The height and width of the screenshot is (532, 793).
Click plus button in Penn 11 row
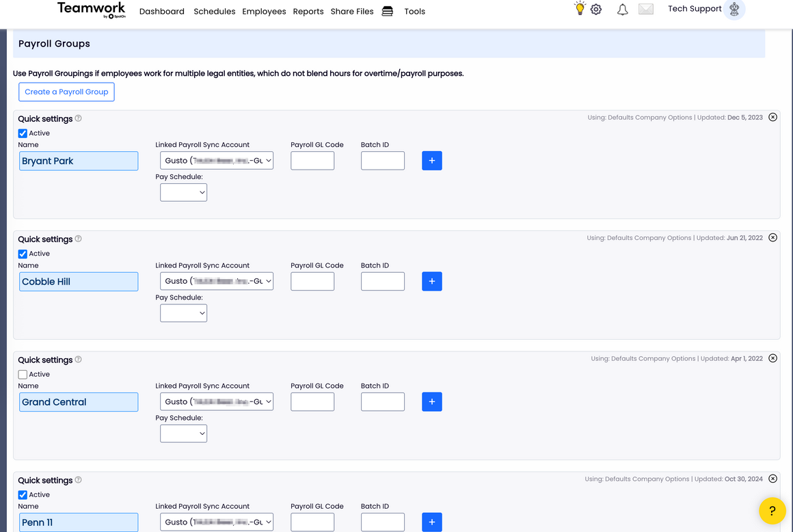pos(432,522)
